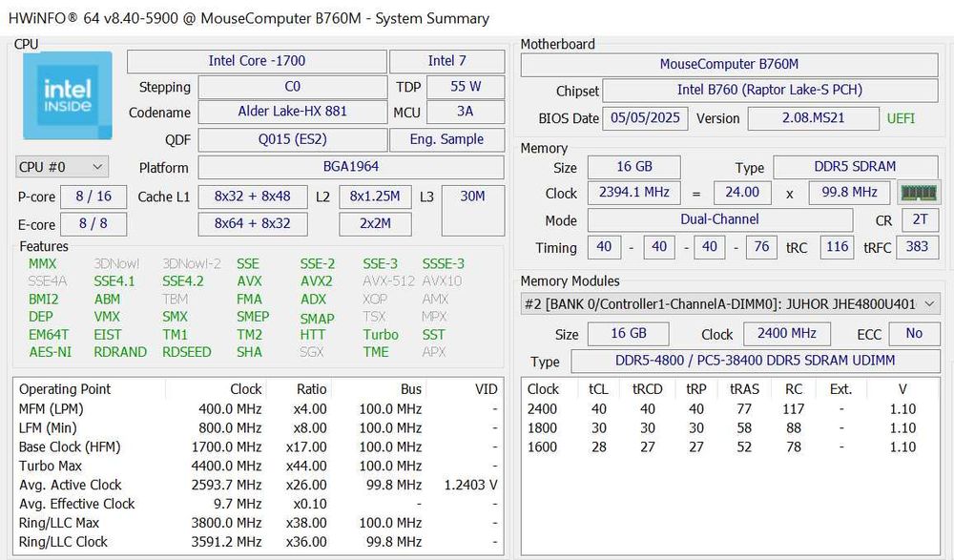Click the Alder Lake-HX 881 codename field
This screenshot has height=560, width=954.
click(x=293, y=112)
